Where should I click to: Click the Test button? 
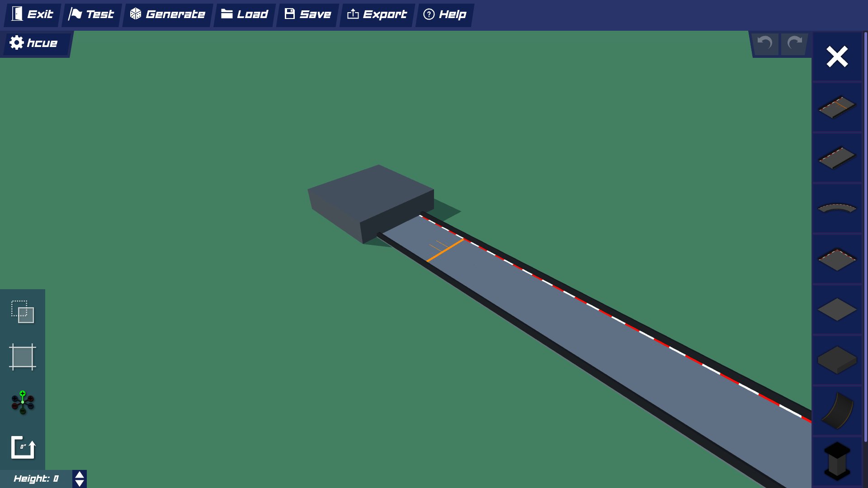pyautogui.click(x=91, y=14)
